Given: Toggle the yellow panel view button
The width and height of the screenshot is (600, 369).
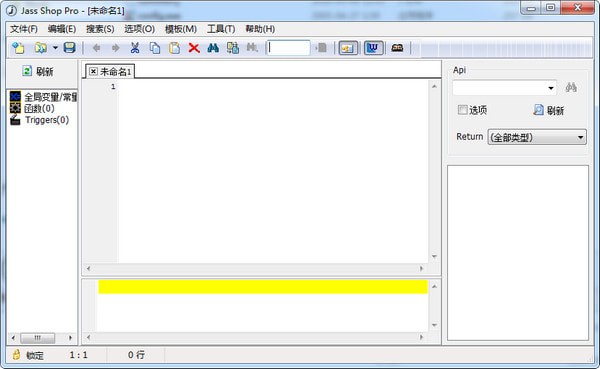Looking at the screenshot, I should (x=348, y=48).
